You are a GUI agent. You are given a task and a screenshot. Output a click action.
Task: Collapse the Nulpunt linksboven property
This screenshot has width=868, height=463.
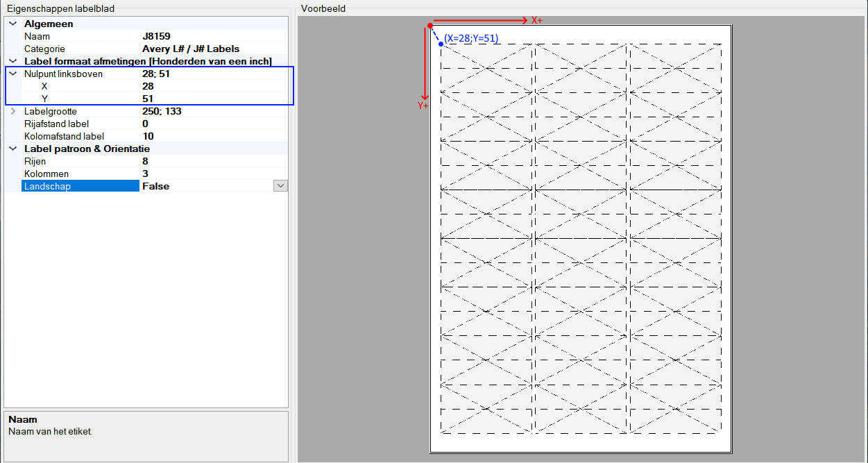(x=12, y=74)
